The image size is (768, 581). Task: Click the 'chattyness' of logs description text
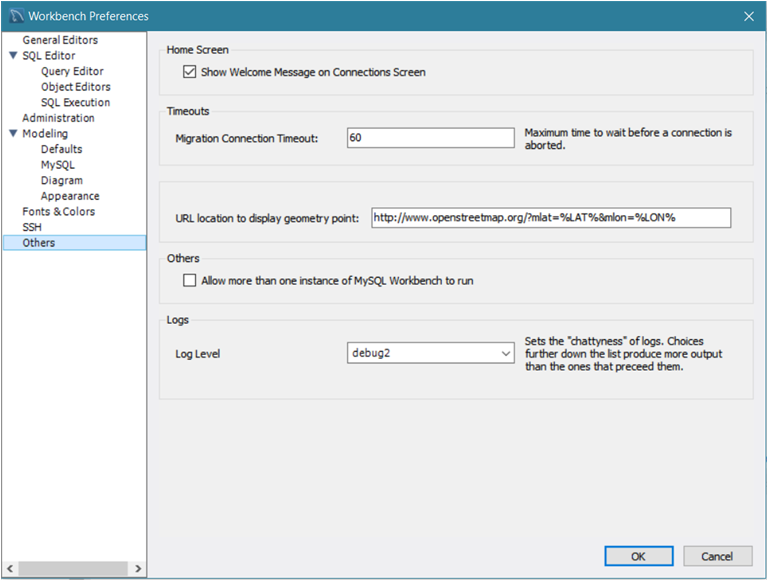[624, 354]
